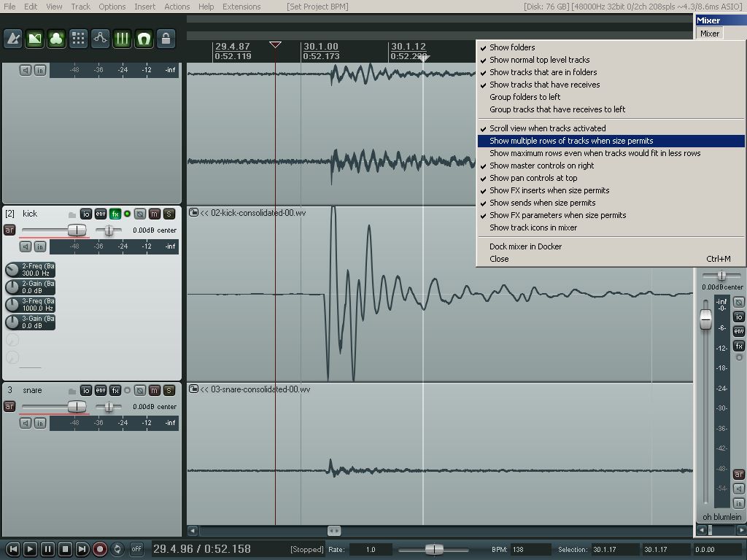Click the '[Set Project BPM]' text
The image size is (747, 560).
pyautogui.click(x=317, y=7)
